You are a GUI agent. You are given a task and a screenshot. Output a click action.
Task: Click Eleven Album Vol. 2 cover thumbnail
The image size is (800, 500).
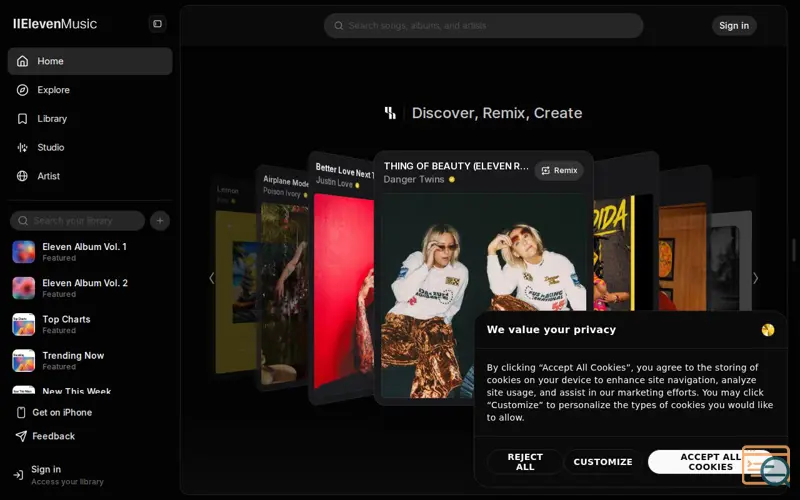[x=23, y=288]
